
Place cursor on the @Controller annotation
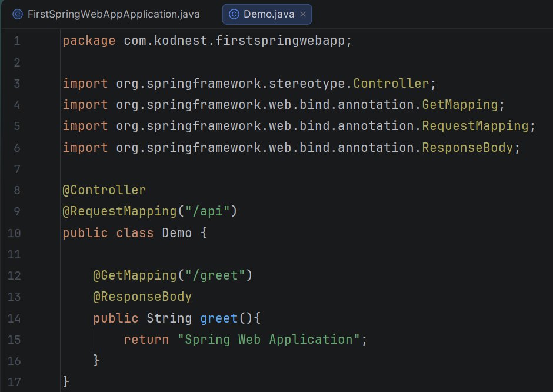(x=105, y=190)
